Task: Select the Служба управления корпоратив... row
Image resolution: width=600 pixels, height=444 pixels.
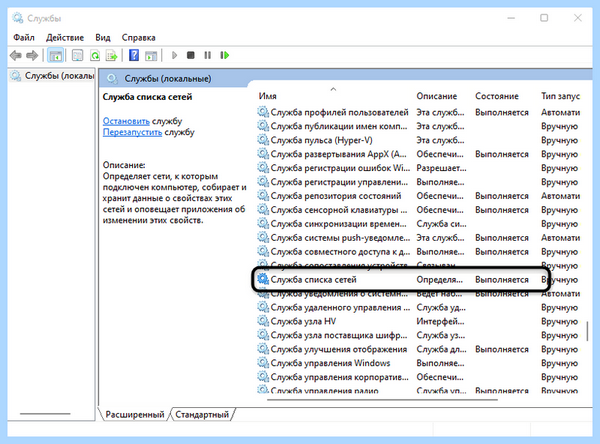Action: 419,377
